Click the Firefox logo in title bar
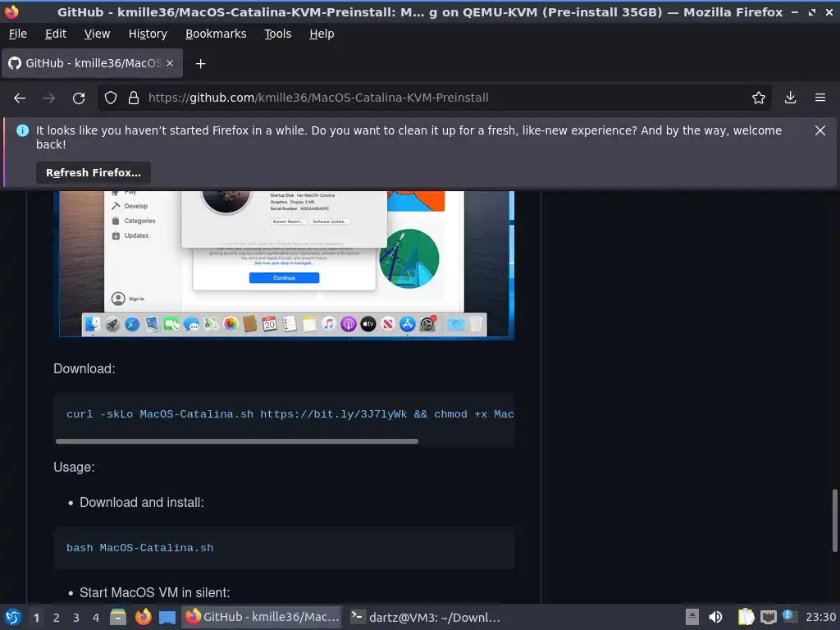 click(11, 11)
